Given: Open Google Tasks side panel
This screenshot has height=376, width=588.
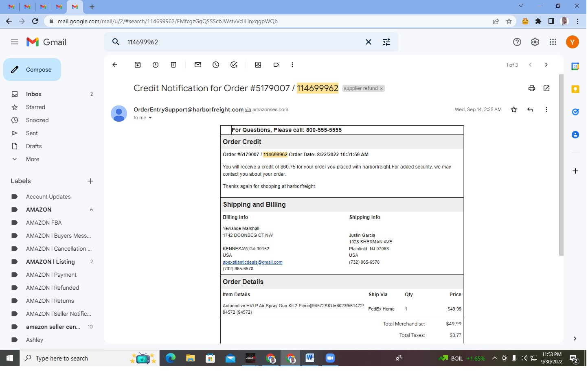Looking at the screenshot, I should [575, 112].
